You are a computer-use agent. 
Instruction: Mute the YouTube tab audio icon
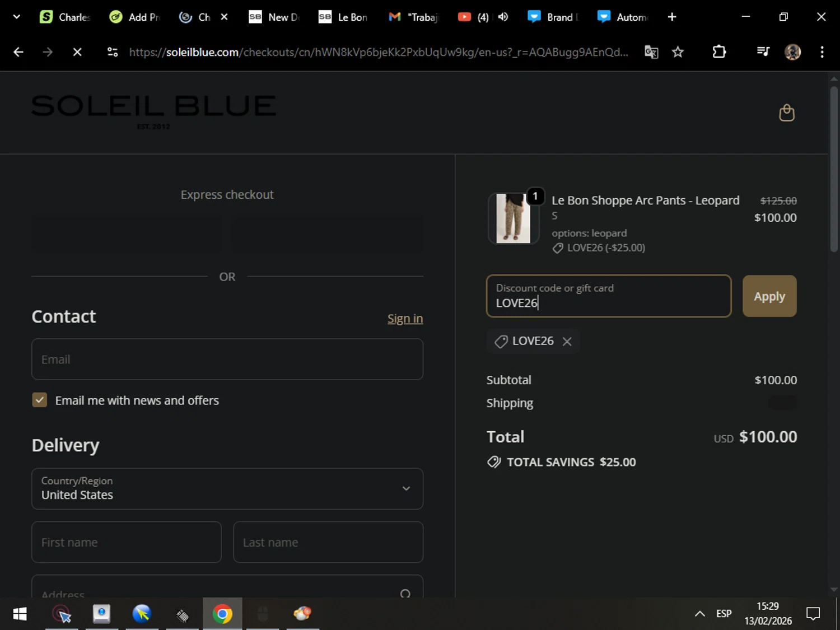[x=503, y=17]
